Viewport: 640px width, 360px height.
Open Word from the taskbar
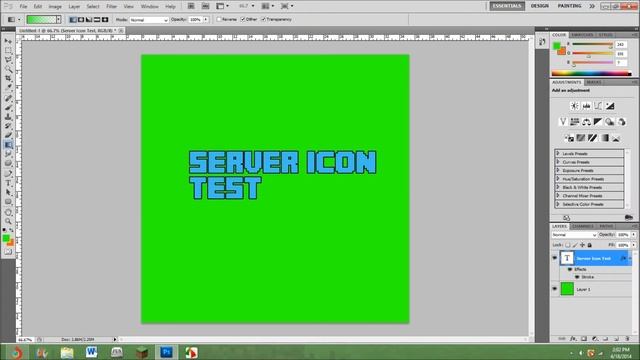91,352
